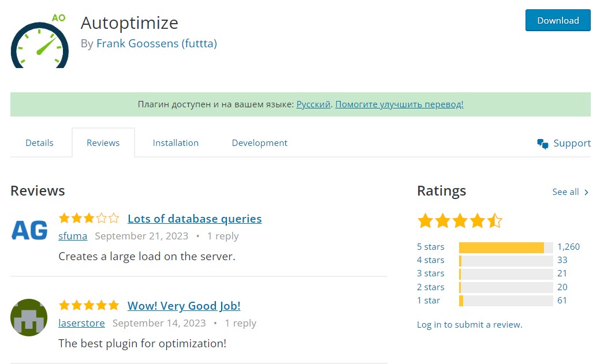
Task: Click the Autoptimize speedometer plugin logo
Action: (40, 41)
